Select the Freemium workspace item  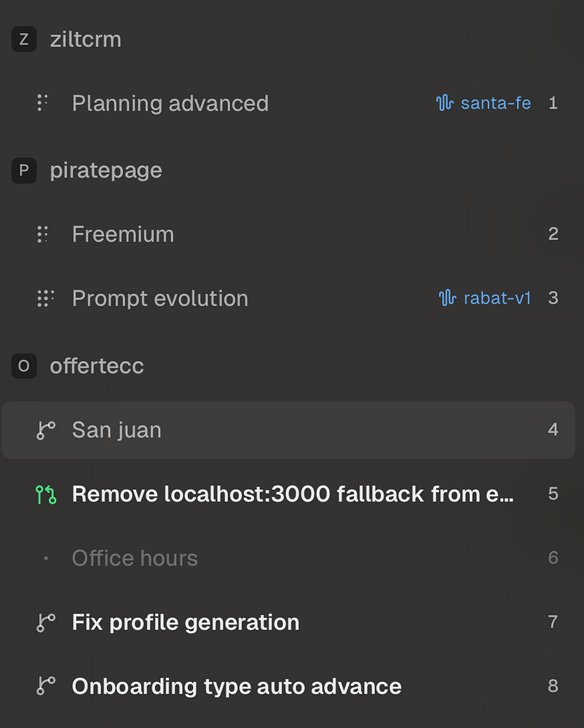123,234
